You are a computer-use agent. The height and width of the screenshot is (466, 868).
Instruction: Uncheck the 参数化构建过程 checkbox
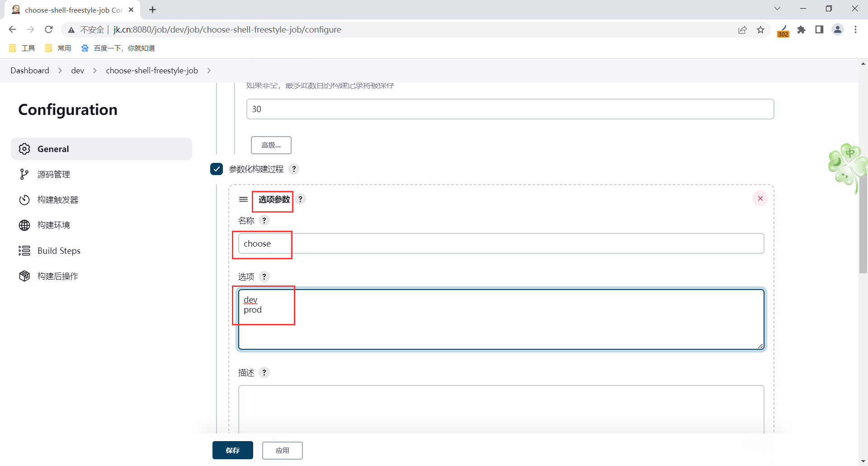pos(217,169)
